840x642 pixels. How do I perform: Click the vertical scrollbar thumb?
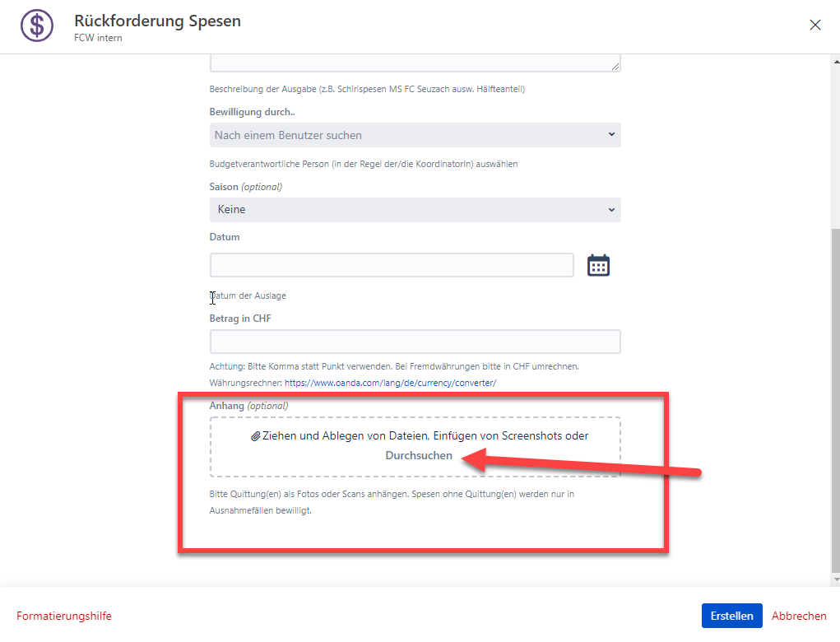pyautogui.click(x=836, y=395)
